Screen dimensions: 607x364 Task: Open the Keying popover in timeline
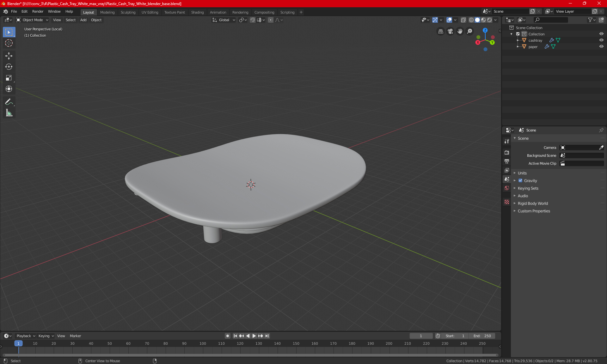pyautogui.click(x=46, y=336)
